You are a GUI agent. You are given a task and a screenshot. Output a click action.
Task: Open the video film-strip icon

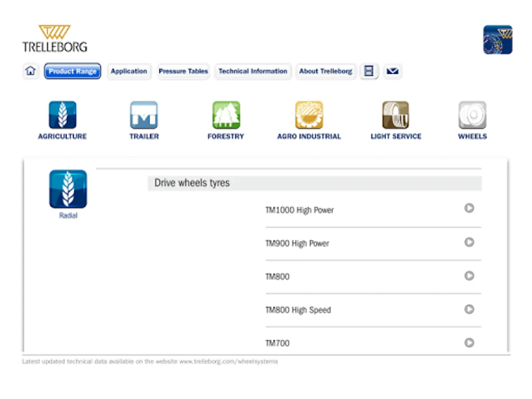[369, 71]
